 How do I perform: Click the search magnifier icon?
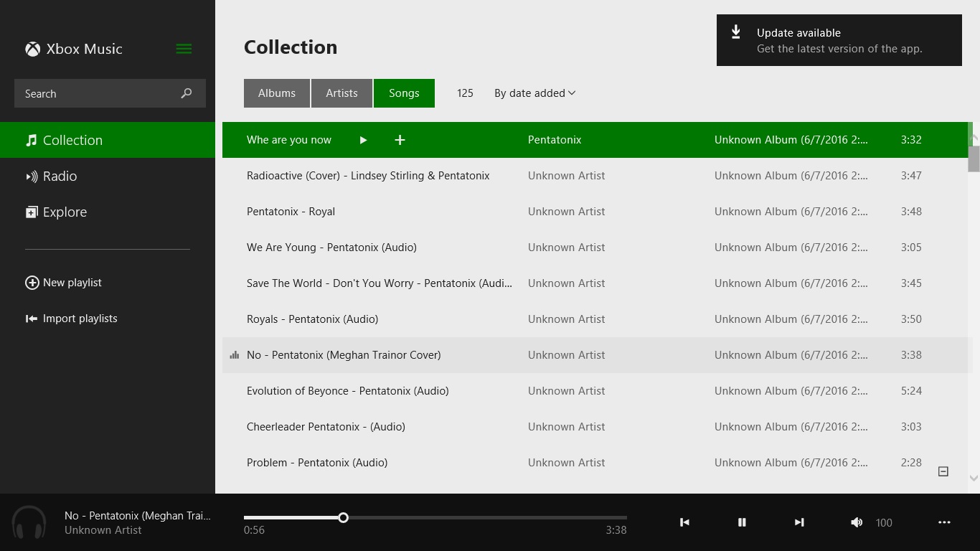[187, 93]
